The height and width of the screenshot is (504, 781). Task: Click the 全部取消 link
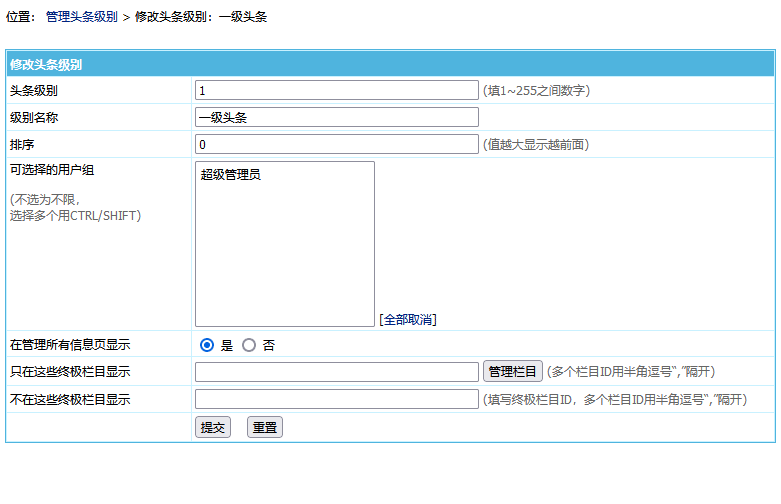click(x=408, y=320)
